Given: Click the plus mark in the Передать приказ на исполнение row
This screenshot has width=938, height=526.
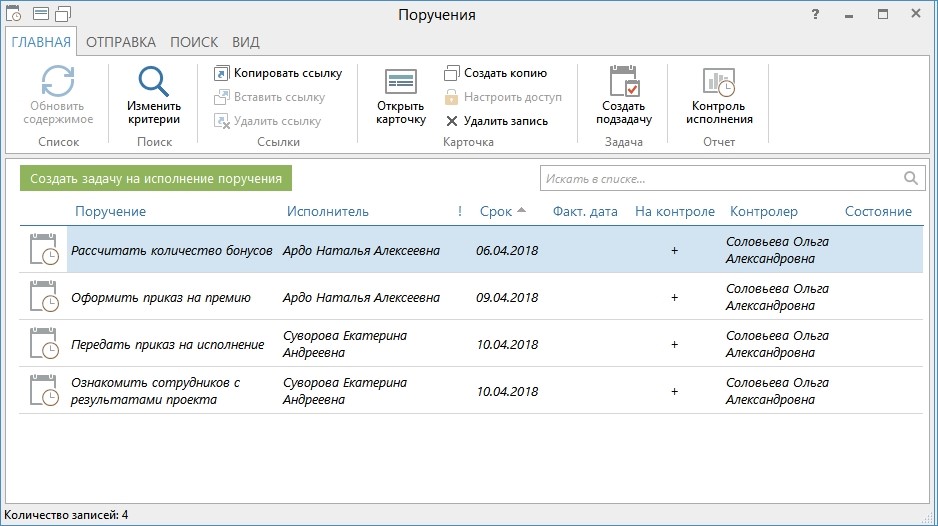Looking at the screenshot, I should click(x=674, y=344).
